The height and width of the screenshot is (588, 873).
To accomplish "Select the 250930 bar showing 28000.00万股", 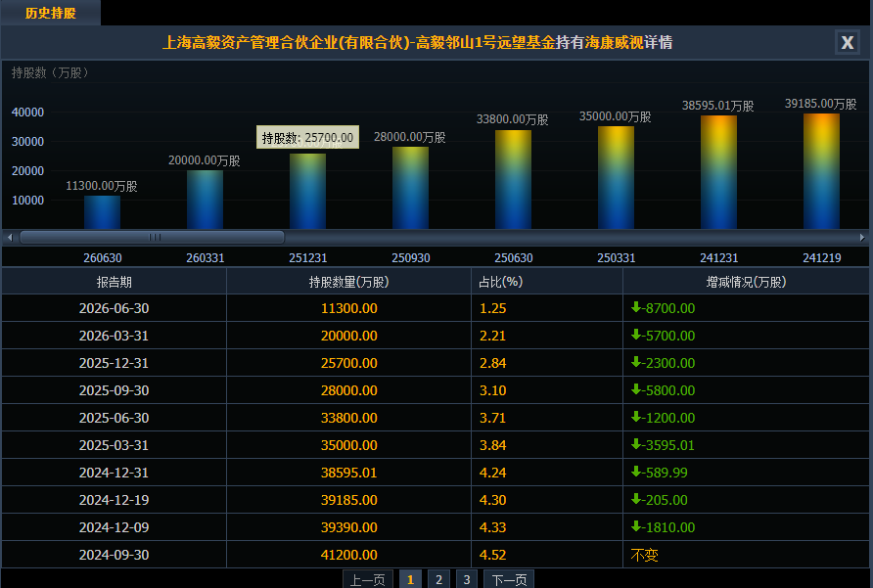I will pos(410,188).
